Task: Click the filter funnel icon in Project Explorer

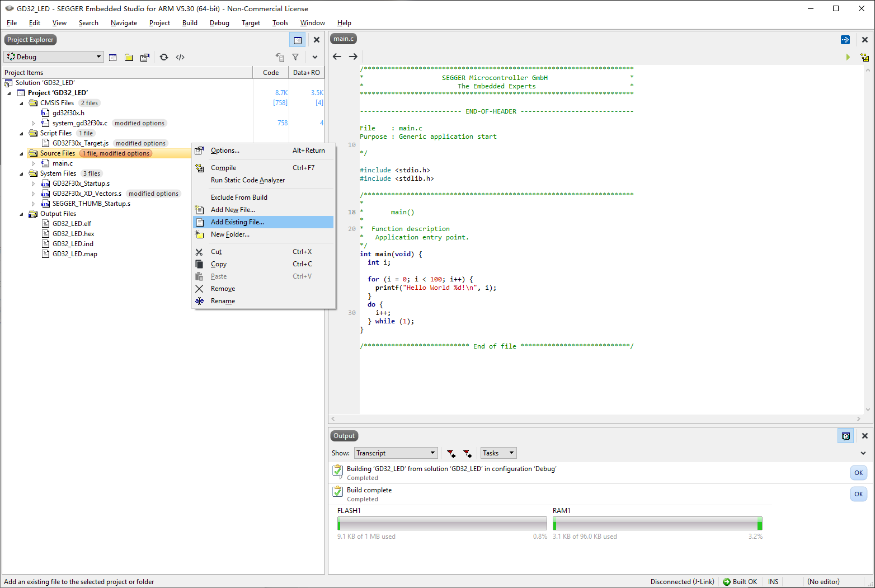Action: [x=295, y=57]
